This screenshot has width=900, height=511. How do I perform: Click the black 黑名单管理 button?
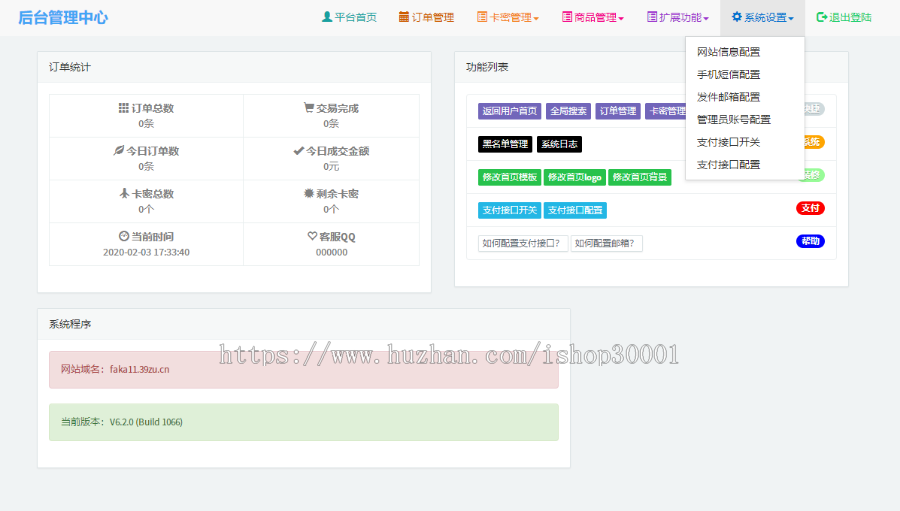click(505, 144)
